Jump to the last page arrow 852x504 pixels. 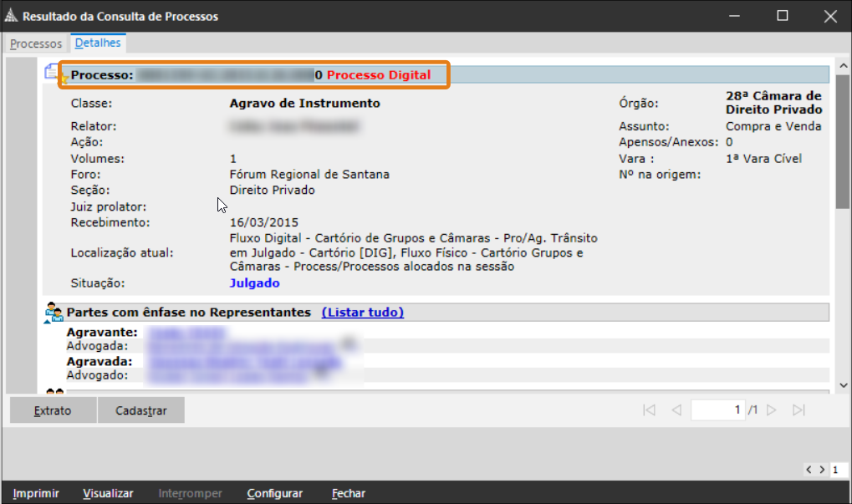[798, 410]
